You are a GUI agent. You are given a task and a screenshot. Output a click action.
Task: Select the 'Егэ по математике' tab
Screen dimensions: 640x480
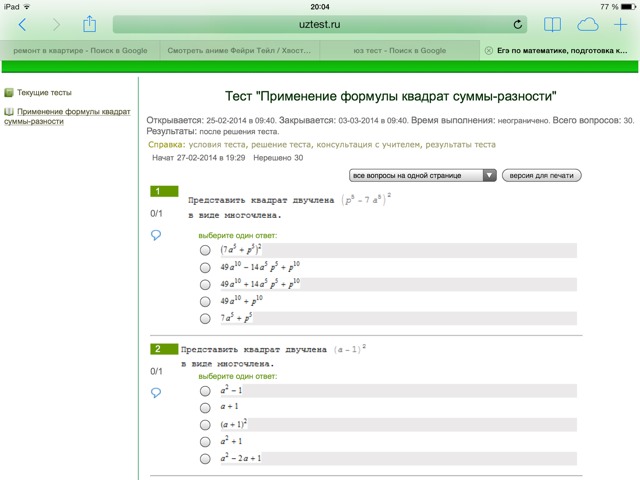coord(562,51)
